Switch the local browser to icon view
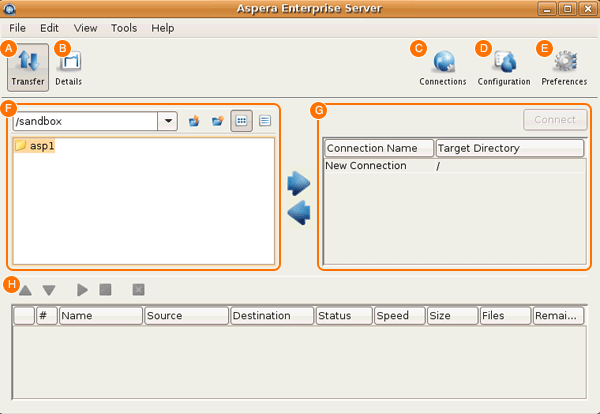 click(241, 121)
